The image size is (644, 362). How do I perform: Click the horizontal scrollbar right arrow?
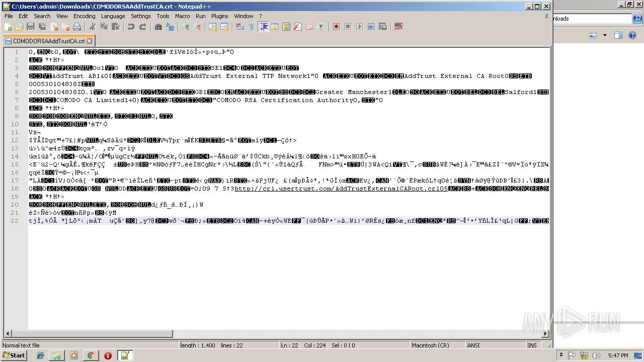(x=545, y=333)
